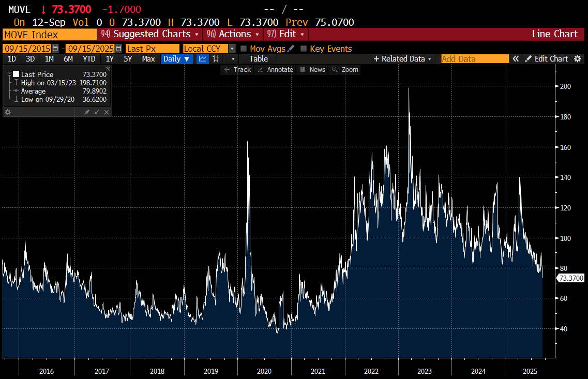Image resolution: width=588 pixels, height=379 pixels.
Task: Open the start date calendar picker
Action: coord(55,49)
